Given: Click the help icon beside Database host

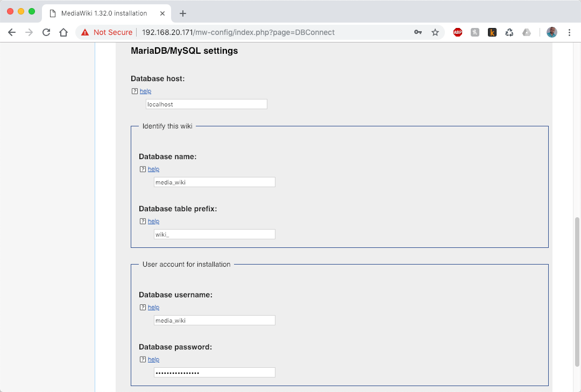Looking at the screenshot, I should tap(134, 91).
